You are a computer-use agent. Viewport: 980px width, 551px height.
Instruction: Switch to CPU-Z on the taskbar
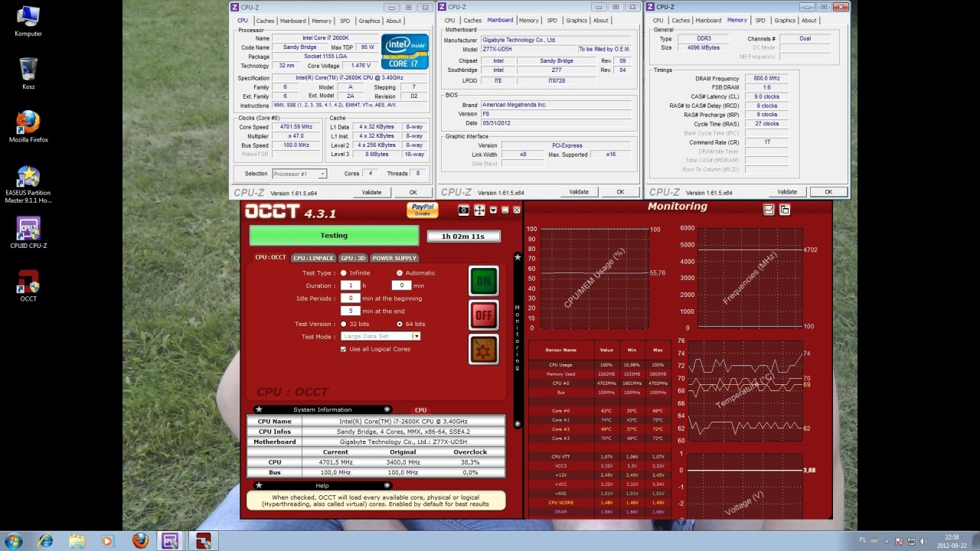[x=171, y=541]
